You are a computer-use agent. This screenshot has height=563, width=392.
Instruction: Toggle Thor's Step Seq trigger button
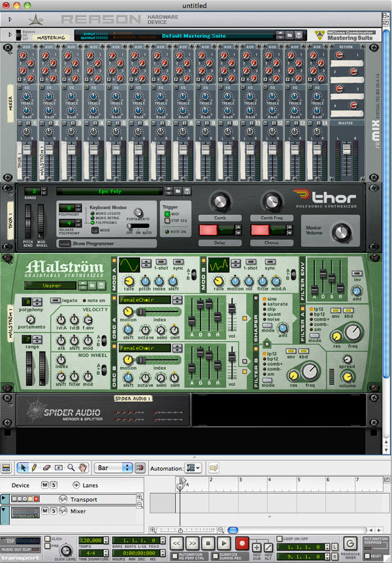pos(167,221)
